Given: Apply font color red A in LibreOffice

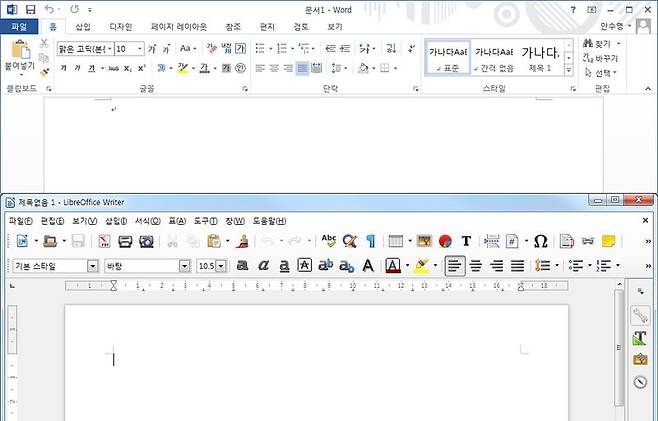Looking at the screenshot, I should pos(393,265).
